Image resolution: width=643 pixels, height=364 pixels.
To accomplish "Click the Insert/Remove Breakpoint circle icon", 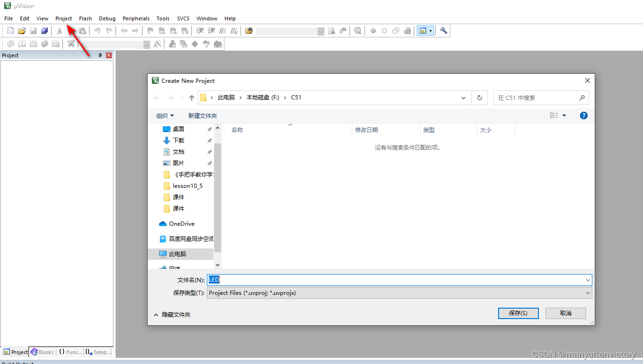I will pyautogui.click(x=373, y=31).
